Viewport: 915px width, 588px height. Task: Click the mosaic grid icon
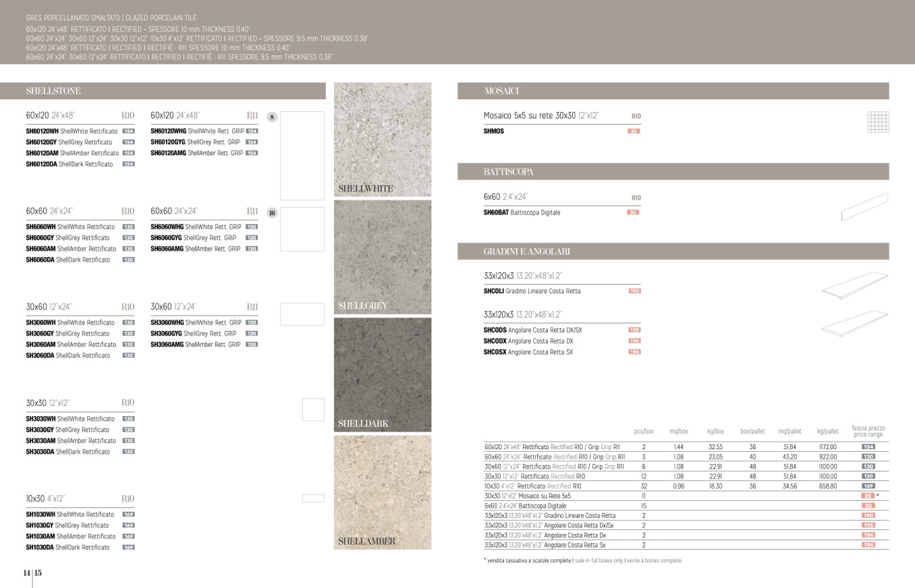tap(877, 122)
